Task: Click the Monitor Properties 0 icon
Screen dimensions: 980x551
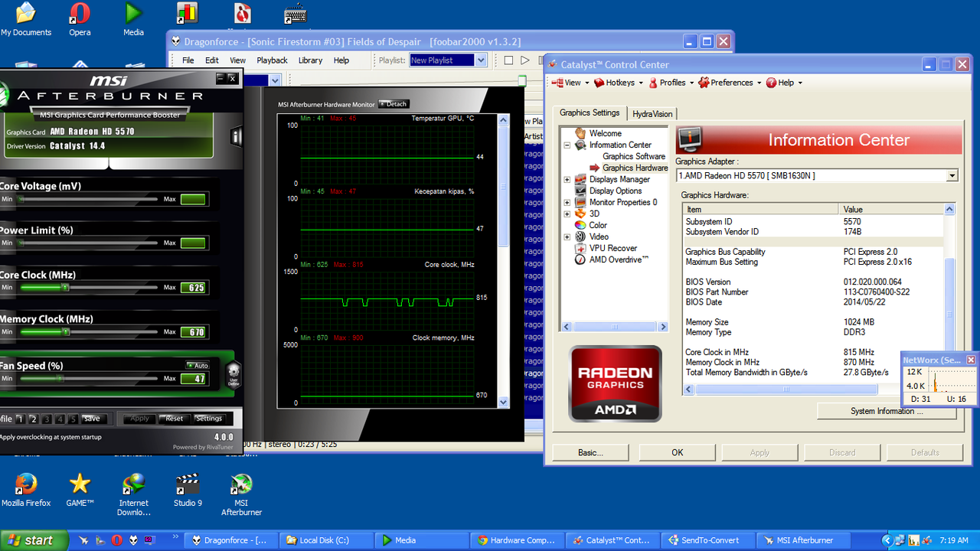Action: click(x=580, y=202)
